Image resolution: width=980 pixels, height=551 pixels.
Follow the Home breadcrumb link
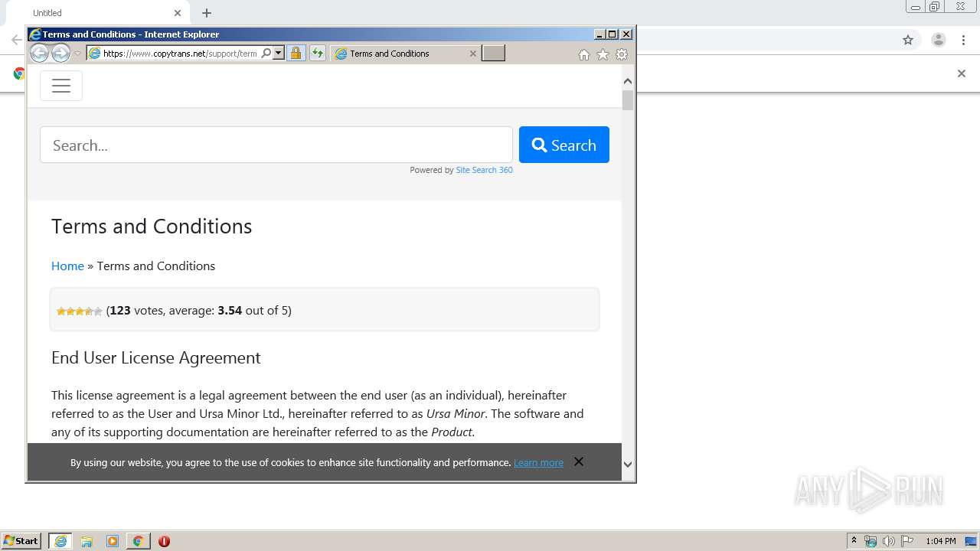coord(67,266)
